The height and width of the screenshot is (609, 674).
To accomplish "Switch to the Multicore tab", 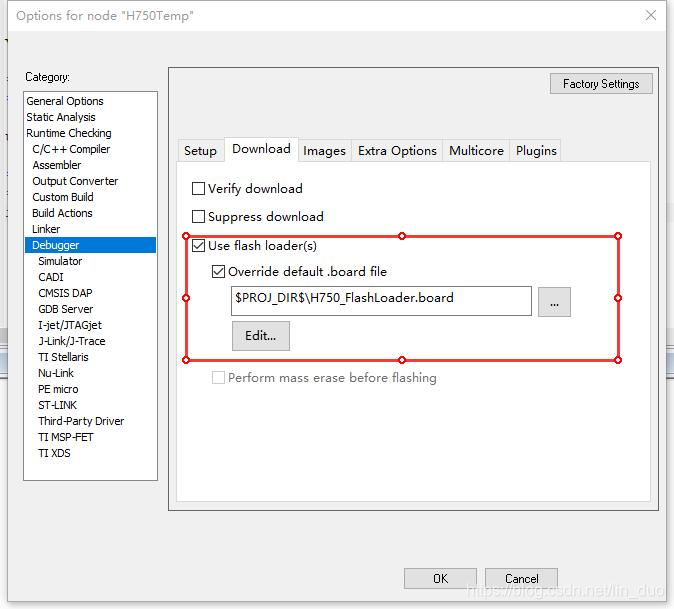I will point(476,151).
